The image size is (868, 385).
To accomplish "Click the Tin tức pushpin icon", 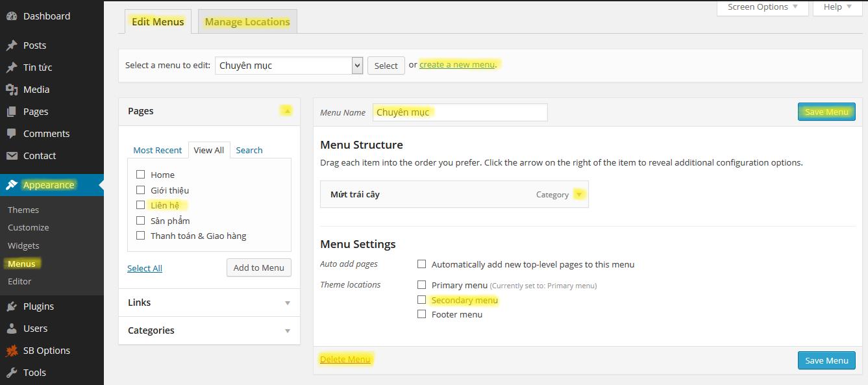I will [12, 68].
